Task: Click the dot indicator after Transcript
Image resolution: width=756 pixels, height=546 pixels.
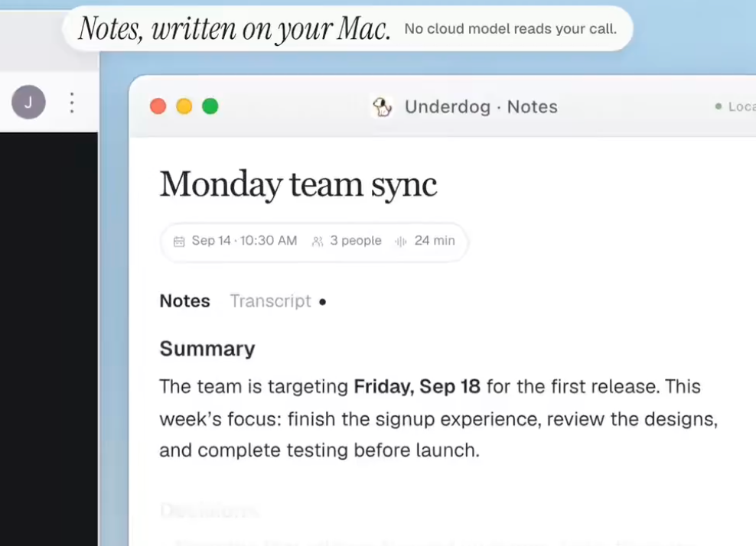Action: (x=323, y=302)
